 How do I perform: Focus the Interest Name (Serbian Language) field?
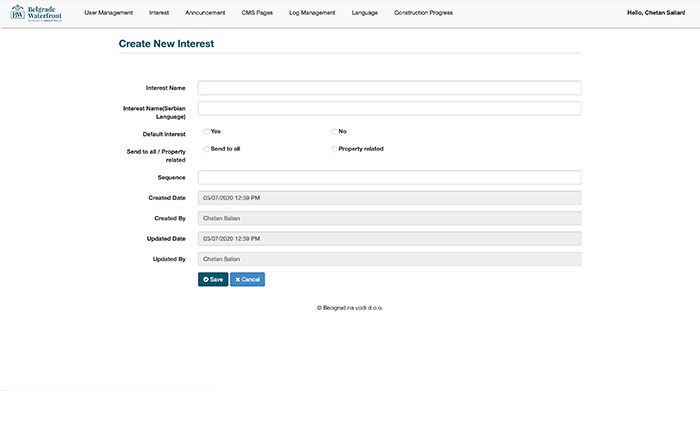click(x=389, y=108)
